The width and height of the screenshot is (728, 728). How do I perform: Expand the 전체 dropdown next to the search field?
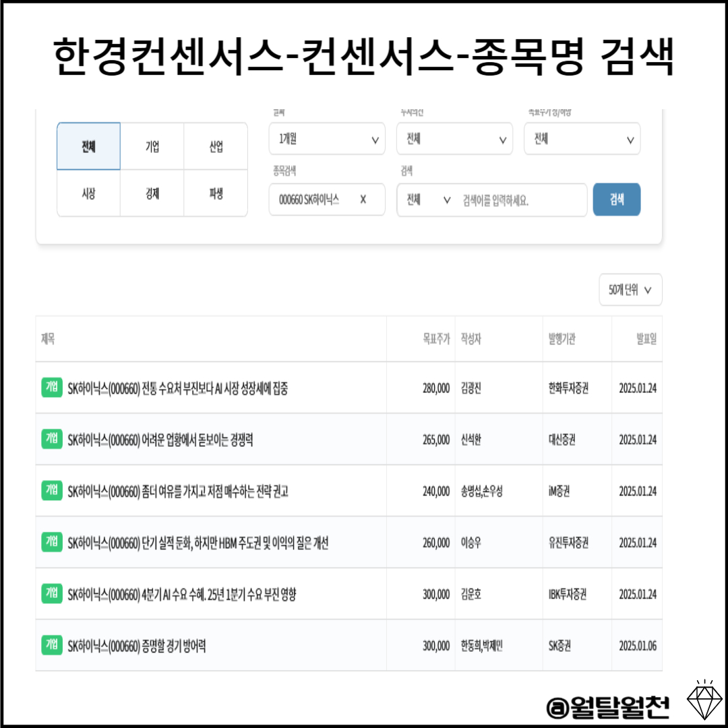427,200
